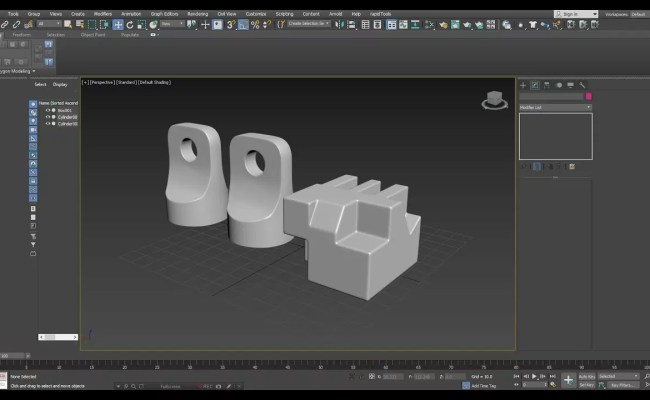Toggle the Percent Snap button

pyautogui.click(x=255, y=25)
